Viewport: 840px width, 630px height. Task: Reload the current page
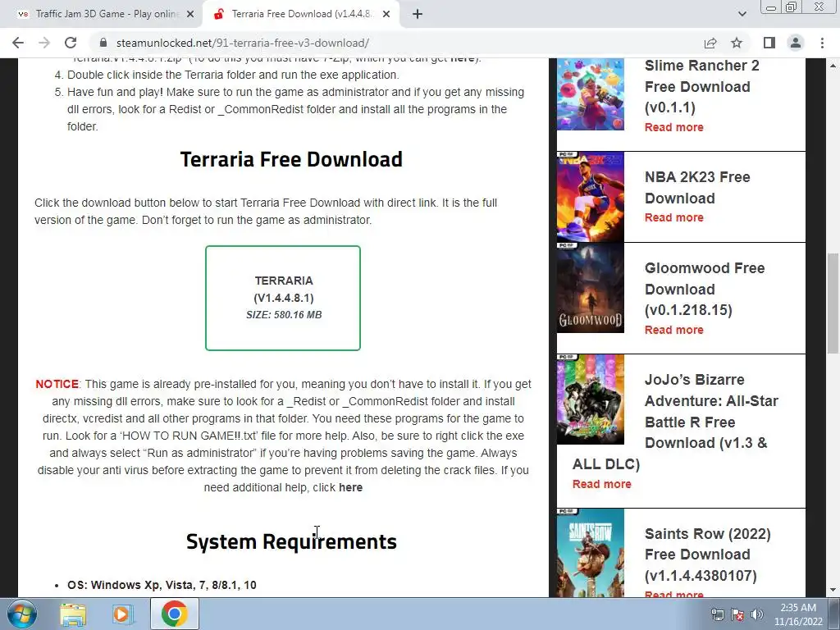pos(71,43)
